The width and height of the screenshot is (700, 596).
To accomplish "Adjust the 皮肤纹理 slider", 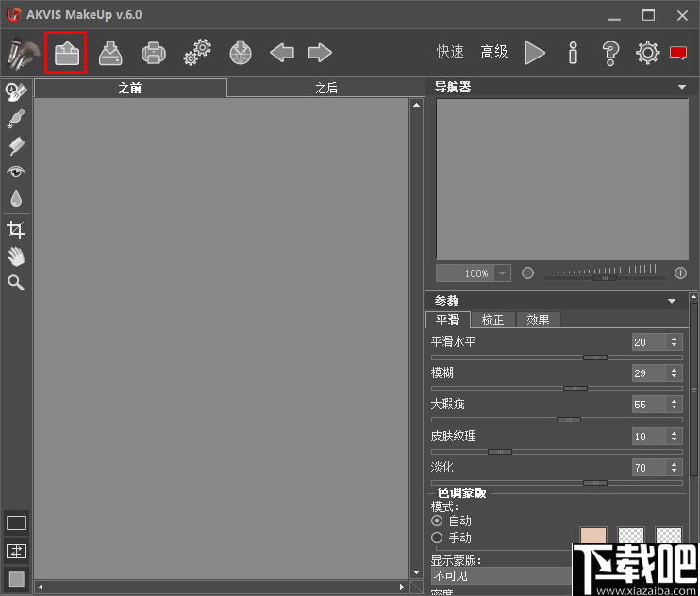I will tap(557, 452).
